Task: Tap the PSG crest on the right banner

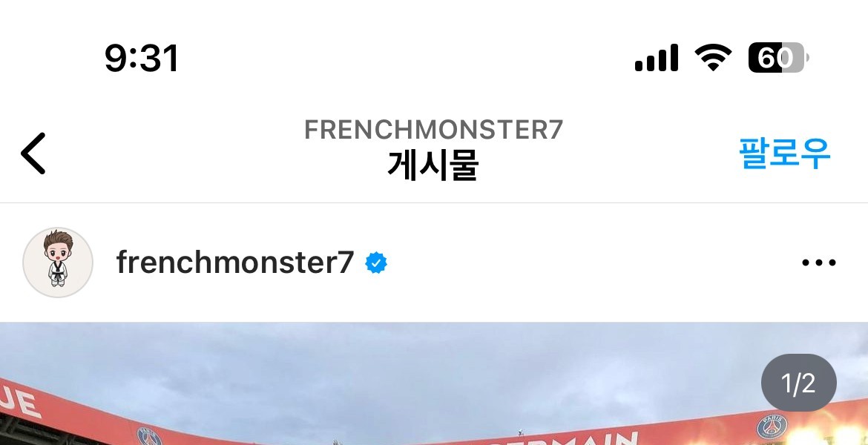Action: [x=772, y=426]
